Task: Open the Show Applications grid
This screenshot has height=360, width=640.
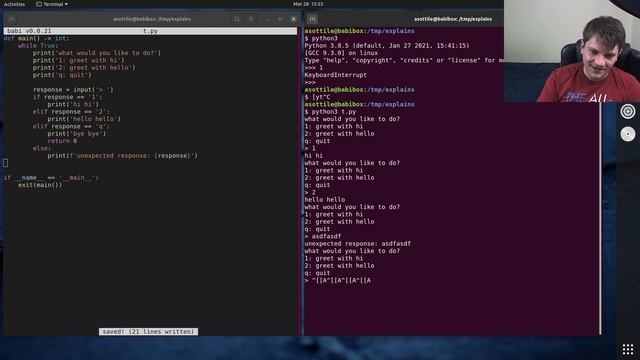Action: (x=628, y=349)
